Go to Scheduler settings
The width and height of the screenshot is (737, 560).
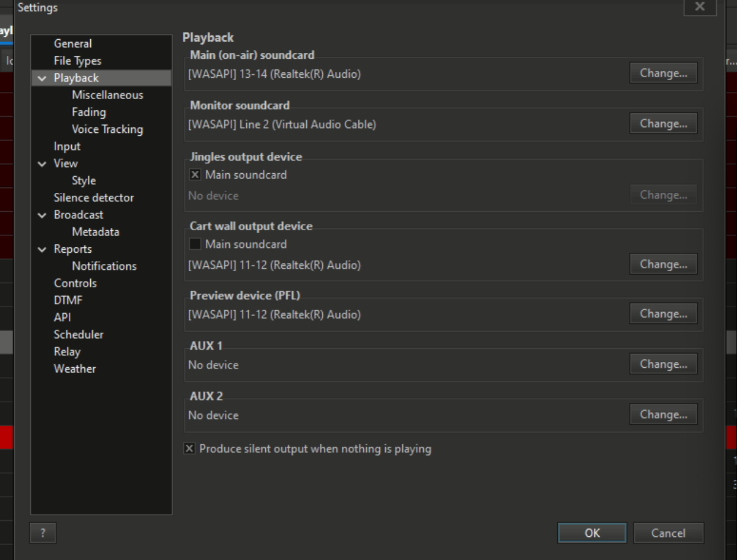click(x=79, y=335)
